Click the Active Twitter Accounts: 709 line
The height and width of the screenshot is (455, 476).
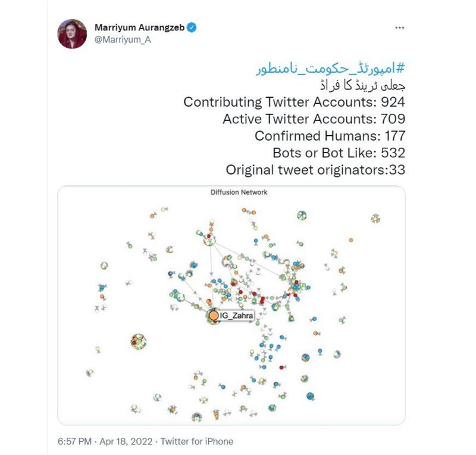[x=314, y=119]
